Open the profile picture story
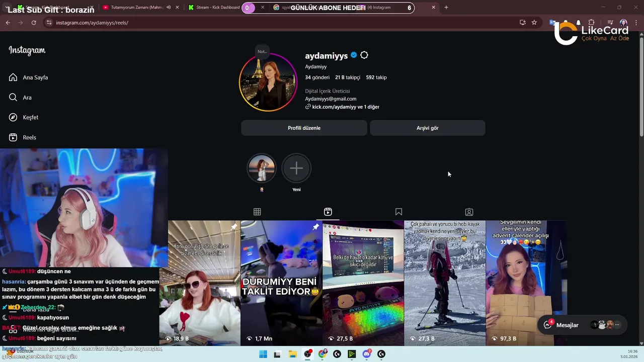This screenshot has width=644, height=362. (268, 82)
